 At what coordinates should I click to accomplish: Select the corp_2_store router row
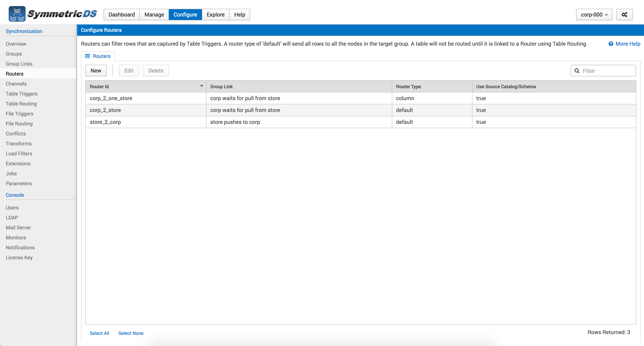click(x=361, y=110)
